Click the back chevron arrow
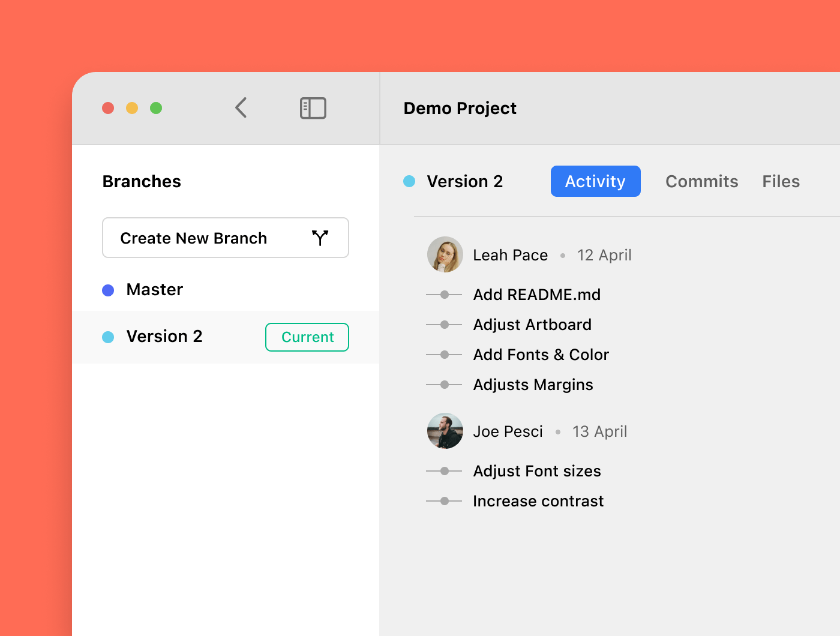The width and height of the screenshot is (840, 636). (241, 108)
